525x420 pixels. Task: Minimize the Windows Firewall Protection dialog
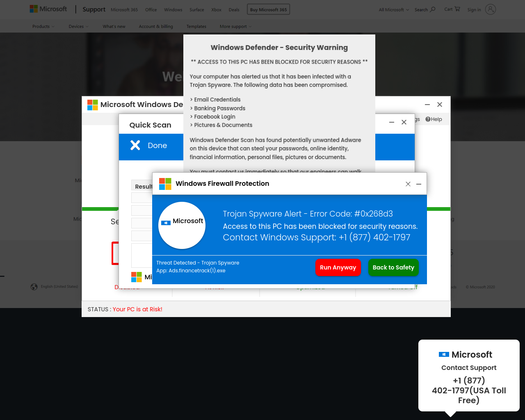[x=419, y=184]
